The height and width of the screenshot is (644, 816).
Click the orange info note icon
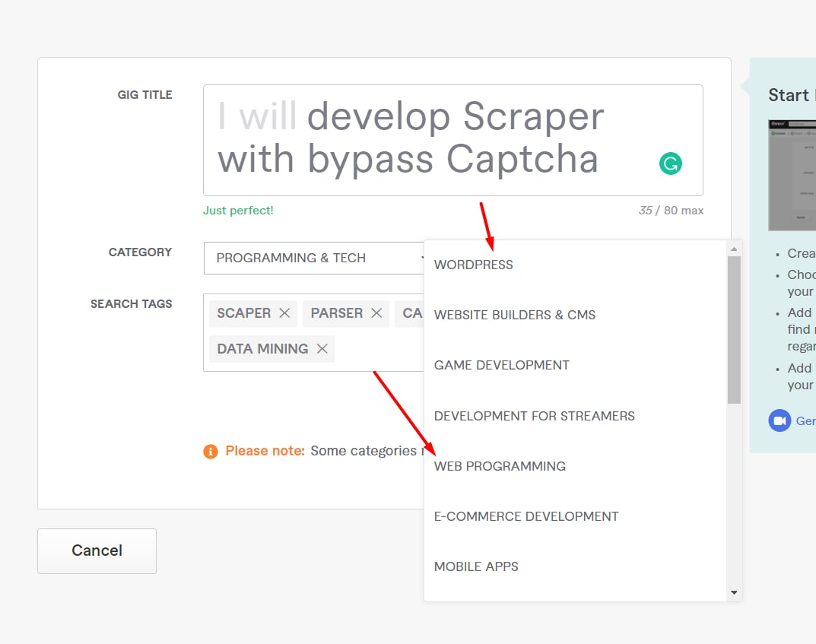point(210,451)
